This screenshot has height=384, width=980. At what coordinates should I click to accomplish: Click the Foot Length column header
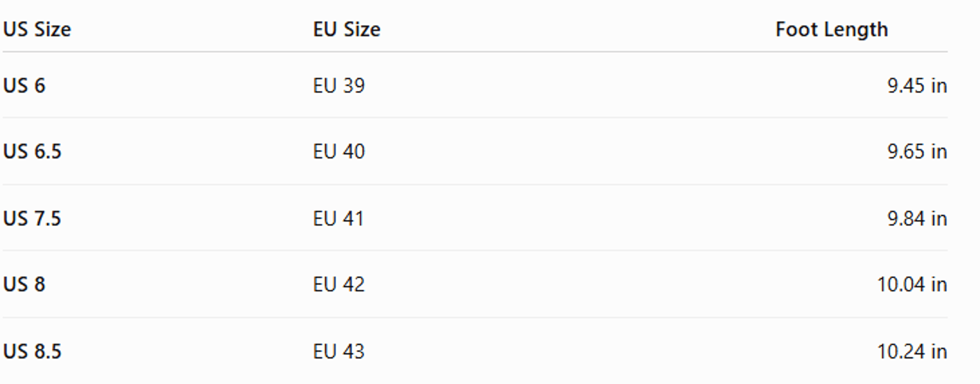pyautogui.click(x=832, y=30)
